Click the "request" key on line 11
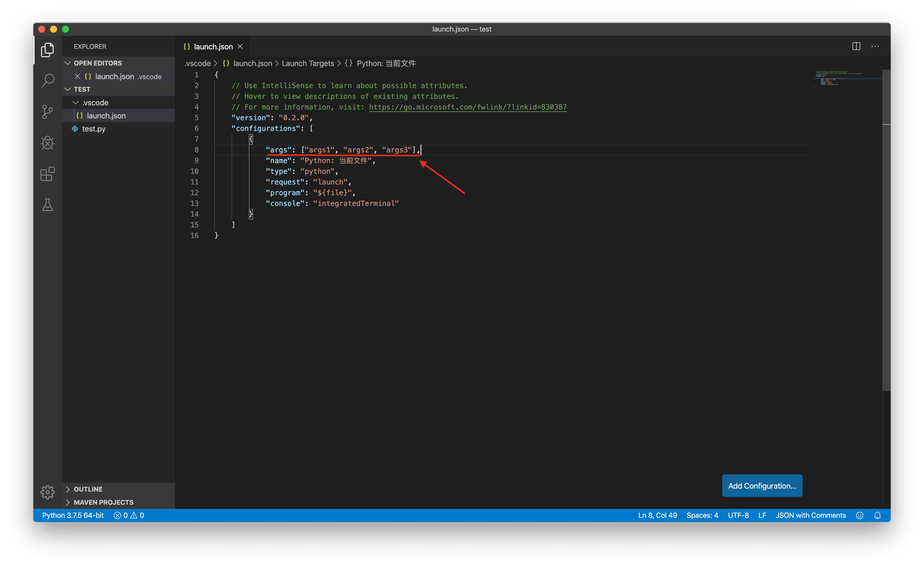924x566 pixels. (x=285, y=182)
